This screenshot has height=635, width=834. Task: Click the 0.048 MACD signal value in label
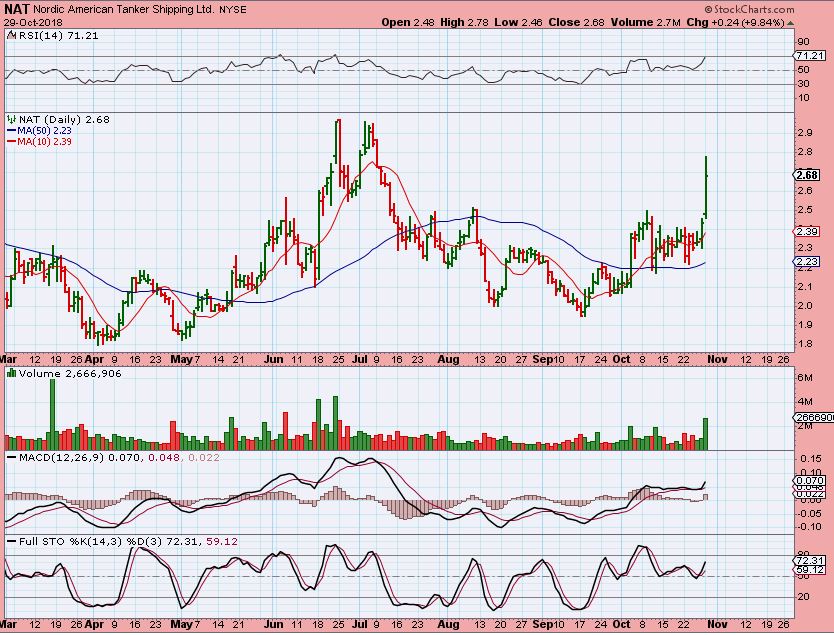[x=162, y=457]
